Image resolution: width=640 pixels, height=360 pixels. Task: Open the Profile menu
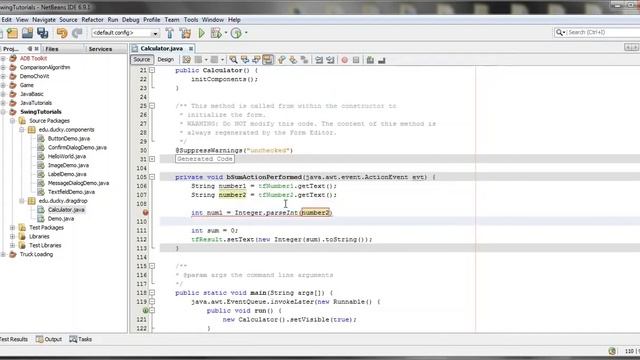pos(151,20)
